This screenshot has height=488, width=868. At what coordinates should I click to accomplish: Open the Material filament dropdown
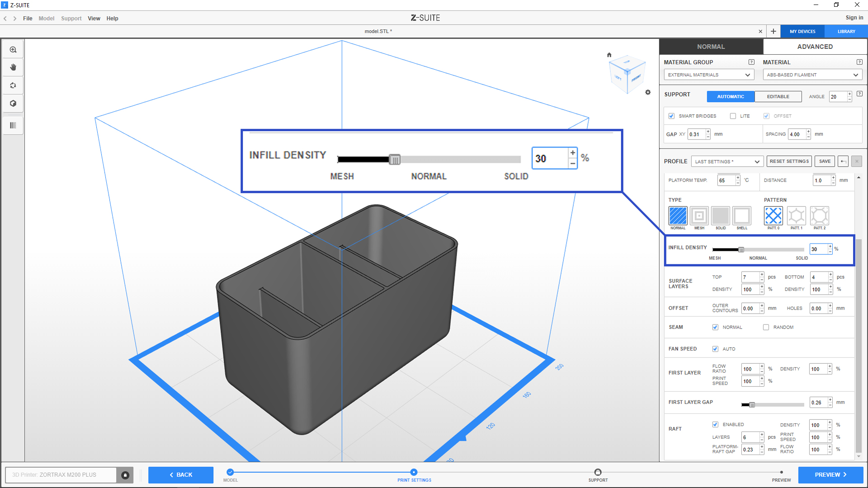coord(812,75)
